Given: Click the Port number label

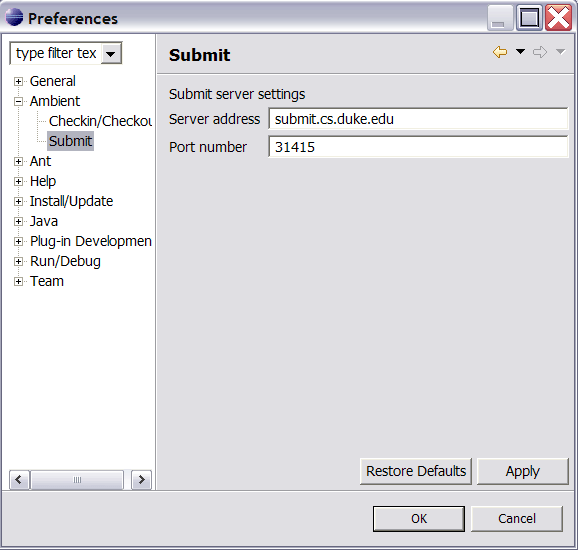Looking at the screenshot, I should coord(208,147).
